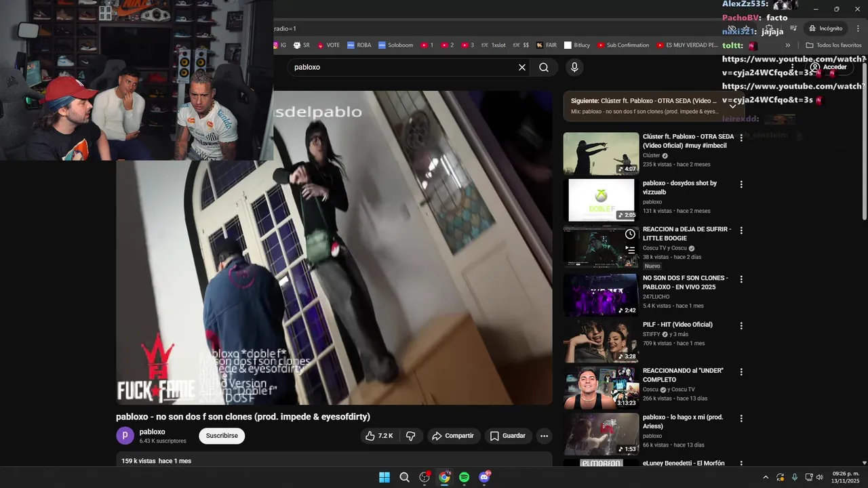
Task: Open Spotify from the taskbar
Action: 464,477
